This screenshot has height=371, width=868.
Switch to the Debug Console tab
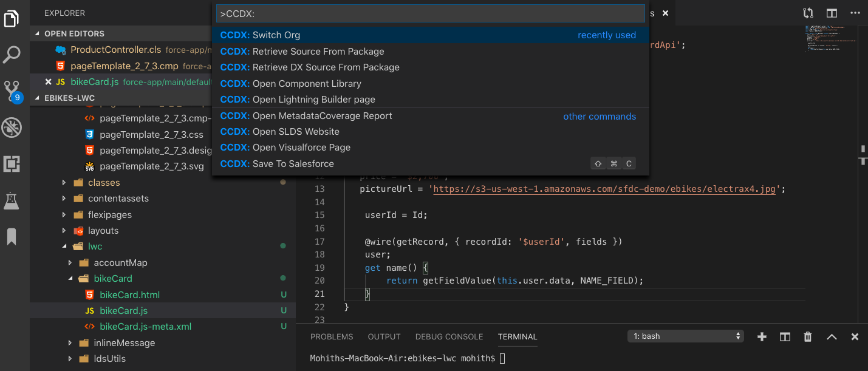point(449,336)
